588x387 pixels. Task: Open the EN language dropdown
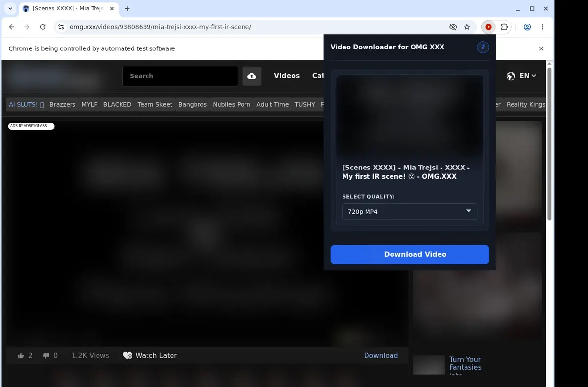528,76
